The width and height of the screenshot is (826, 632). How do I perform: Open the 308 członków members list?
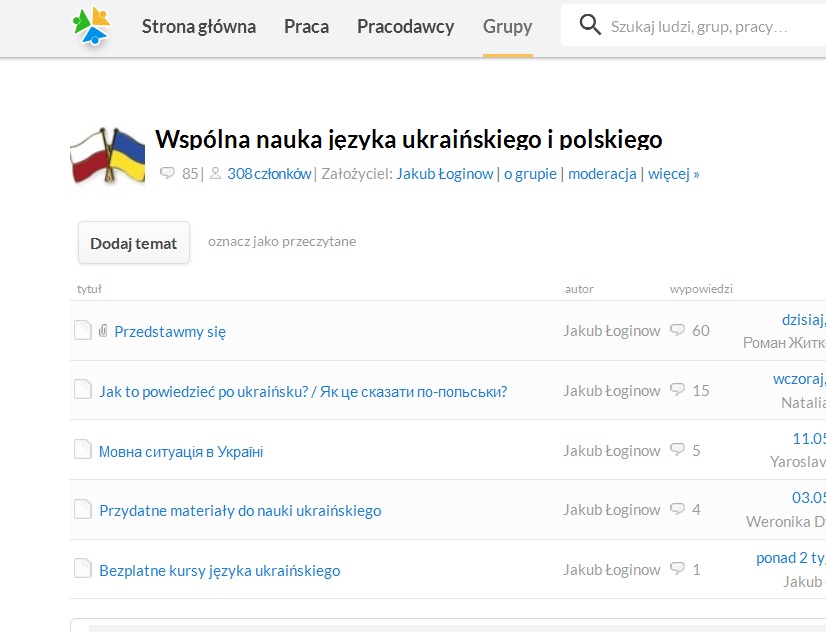click(x=269, y=173)
